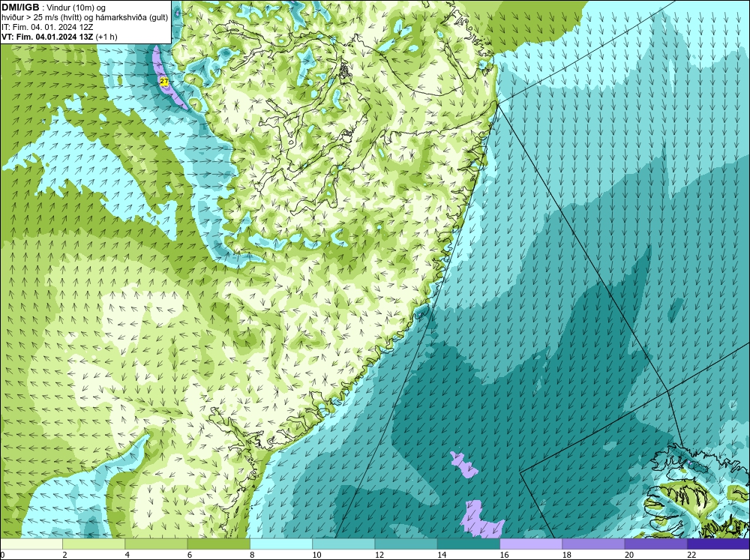Viewport: 750px width, 560px height.
Task: Select the 14–16 m/s legend color swatch
Action: tap(469, 544)
